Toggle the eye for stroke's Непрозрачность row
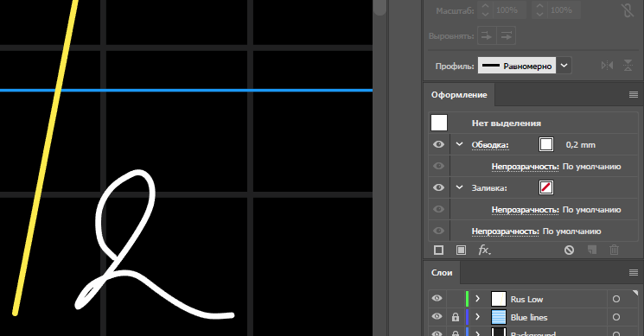644x336 pixels. (x=438, y=166)
